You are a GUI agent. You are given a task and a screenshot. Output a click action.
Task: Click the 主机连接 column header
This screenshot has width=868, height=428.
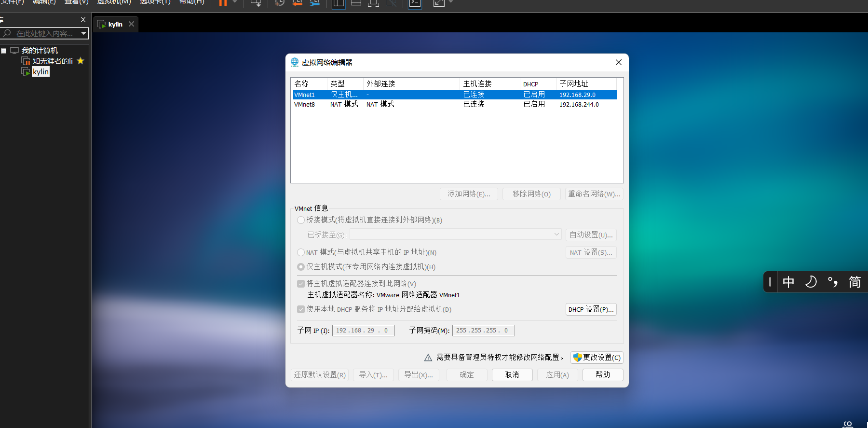point(490,83)
